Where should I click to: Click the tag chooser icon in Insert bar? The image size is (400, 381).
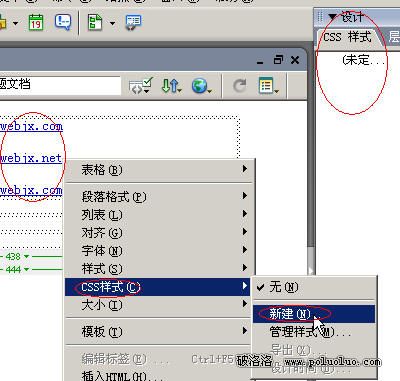(133, 23)
